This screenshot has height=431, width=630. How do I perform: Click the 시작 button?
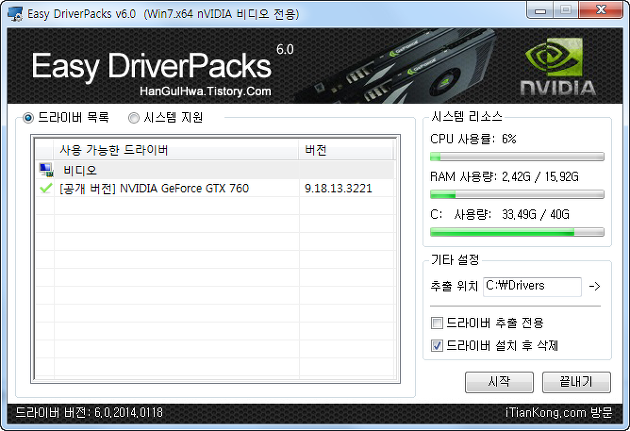pyautogui.click(x=499, y=382)
